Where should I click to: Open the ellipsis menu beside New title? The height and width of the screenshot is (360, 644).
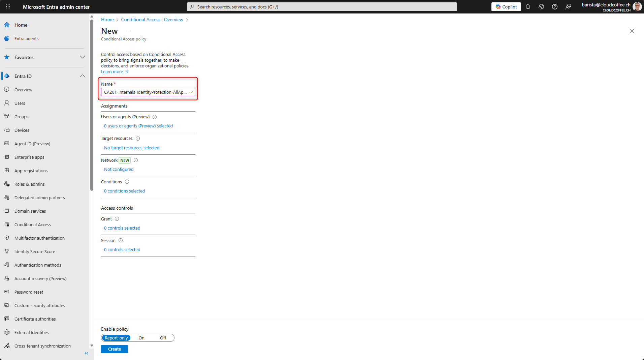coord(128,31)
